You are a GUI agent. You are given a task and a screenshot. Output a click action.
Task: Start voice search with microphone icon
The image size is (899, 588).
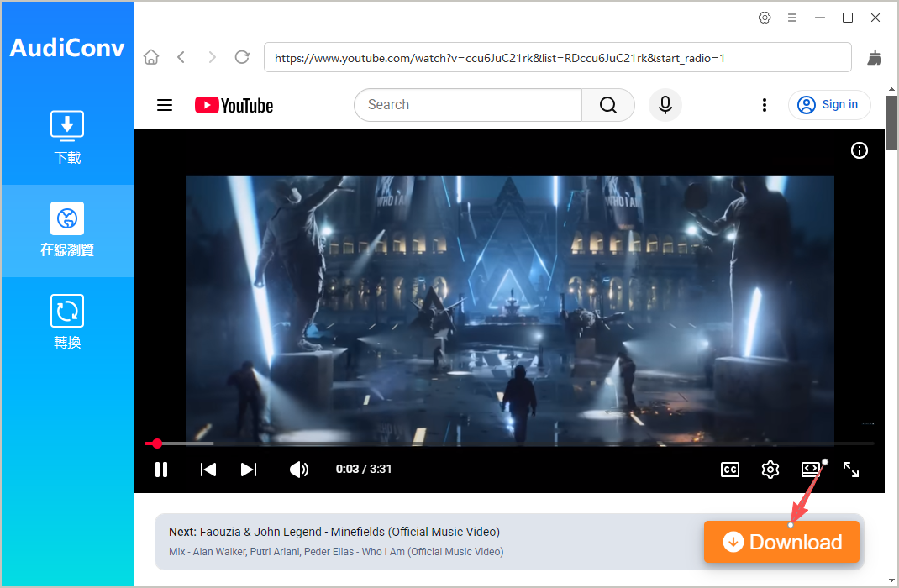tap(665, 105)
